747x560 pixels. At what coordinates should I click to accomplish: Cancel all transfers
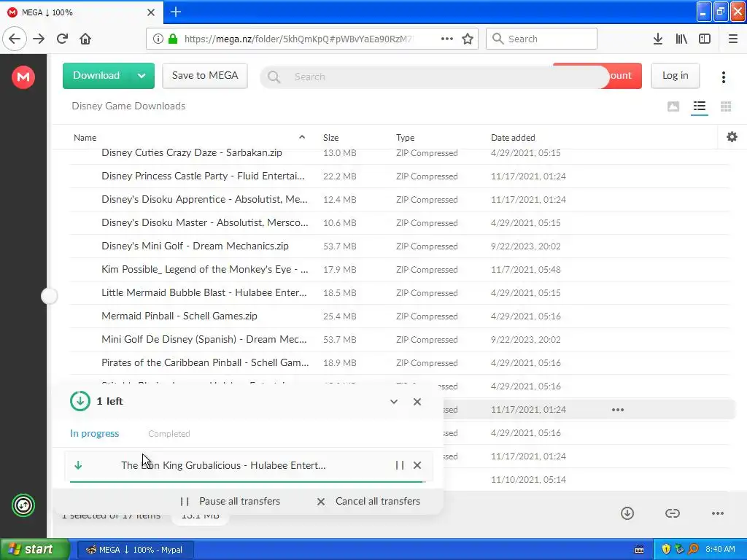tap(368, 501)
